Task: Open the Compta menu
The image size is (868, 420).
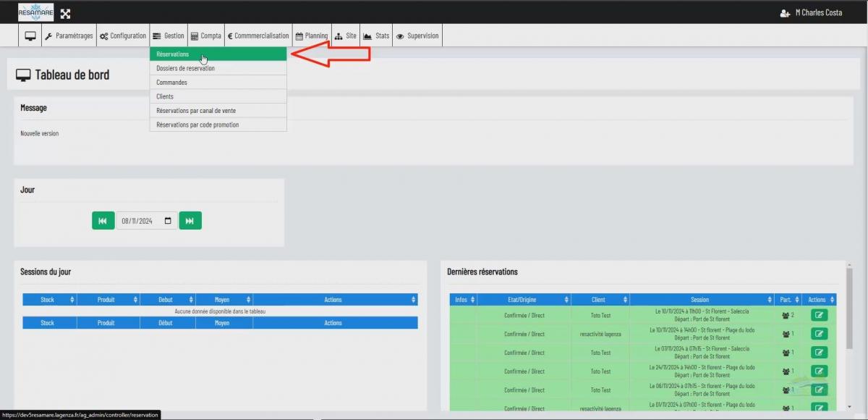Action: click(x=206, y=35)
